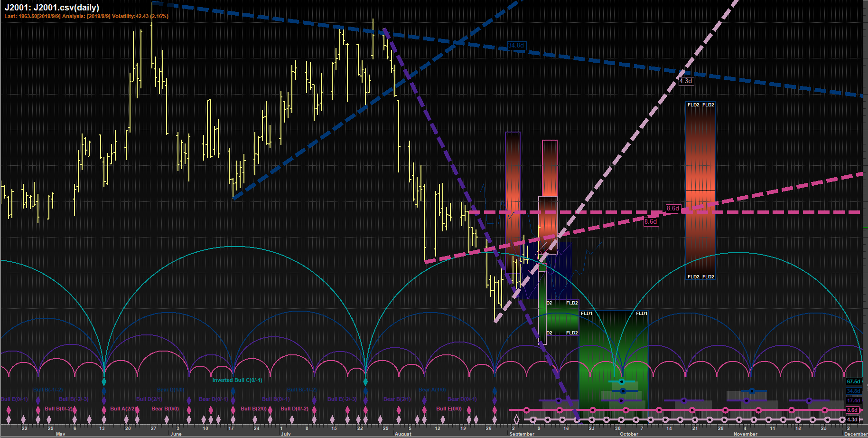Click the Bear D(1/0) pattern label
This screenshot has width=868, height=438.
[x=170, y=390]
